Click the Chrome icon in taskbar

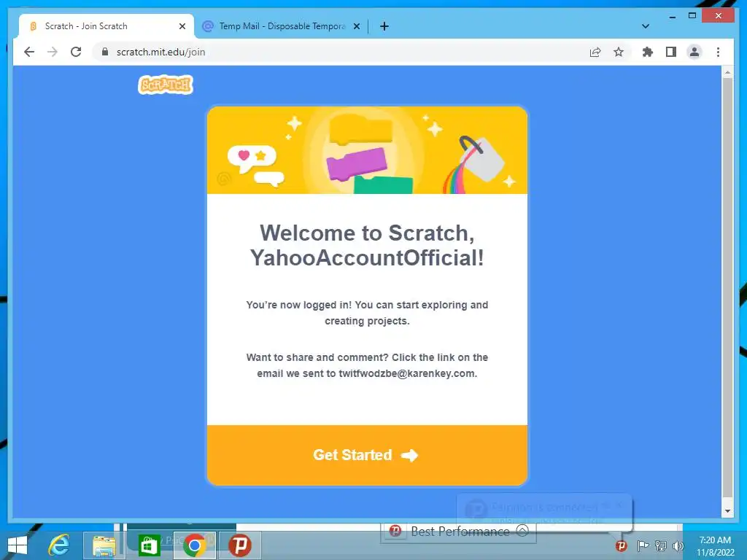coord(194,545)
